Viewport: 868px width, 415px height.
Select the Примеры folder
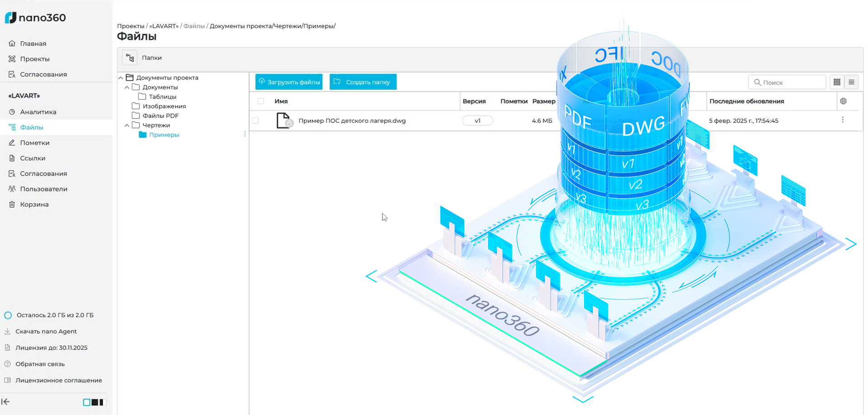tap(164, 135)
